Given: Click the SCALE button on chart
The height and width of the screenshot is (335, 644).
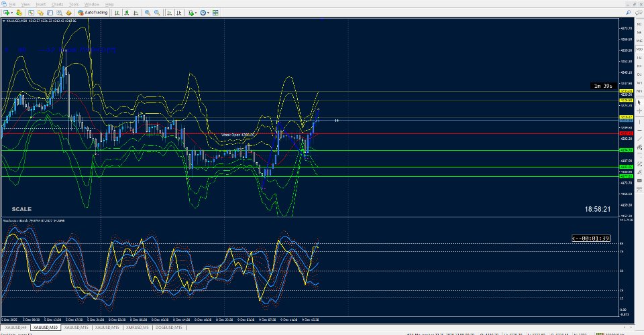Looking at the screenshot, I should point(21,209).
